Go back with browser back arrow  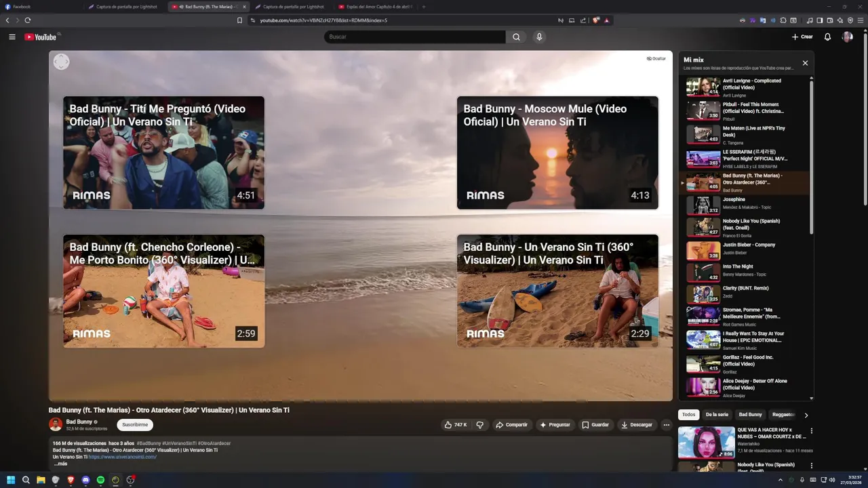point(7,20)
